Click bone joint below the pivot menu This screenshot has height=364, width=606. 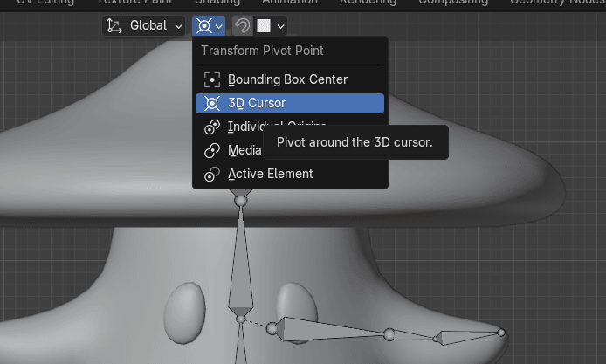(x=241, y=201)
